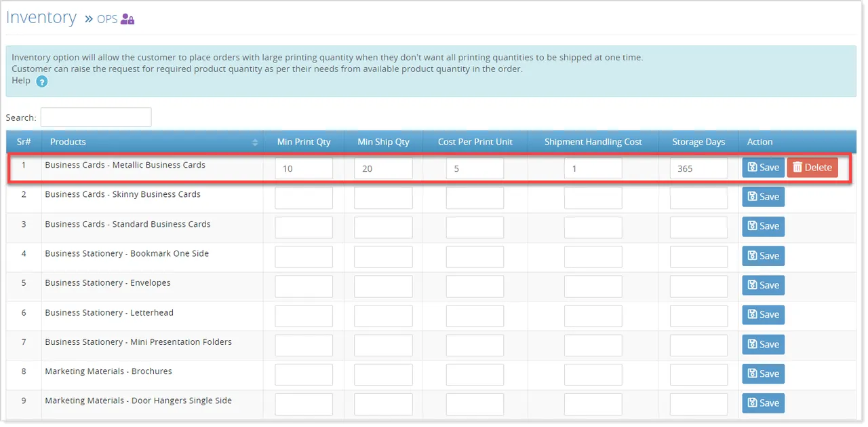The width and height of the screenshot is (868, 427).
Task: Open the Inventory breadcrumb link
Action: pyautogui.click(x=41, y=18)
